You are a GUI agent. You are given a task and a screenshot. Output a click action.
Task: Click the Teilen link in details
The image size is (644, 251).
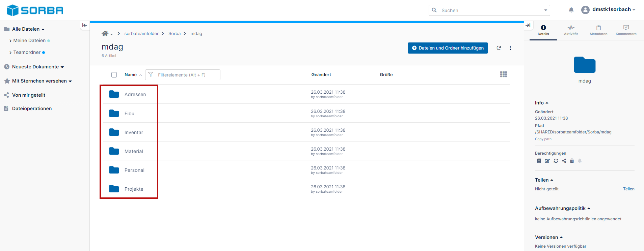628,189
